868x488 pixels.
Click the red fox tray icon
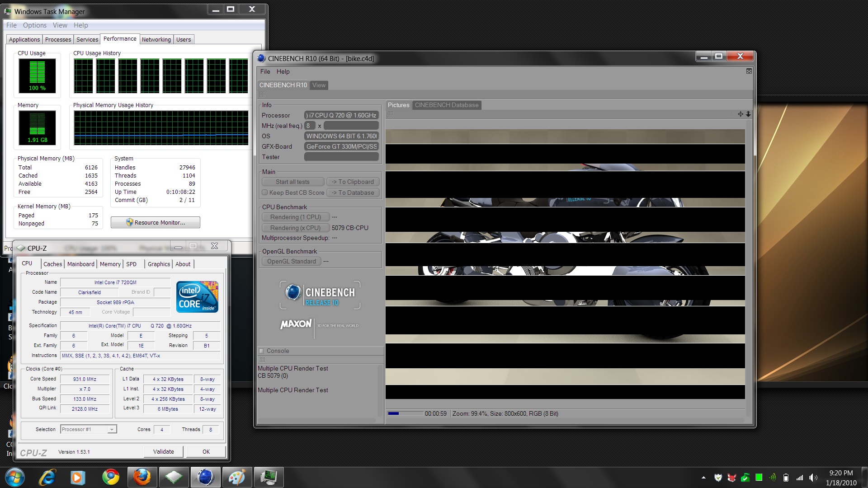point(731,478)
